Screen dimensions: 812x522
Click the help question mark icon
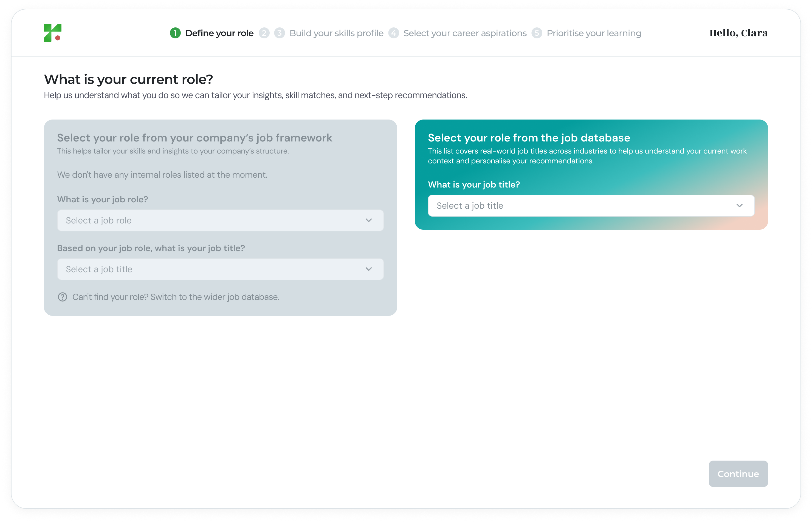(x=63, y=297)
